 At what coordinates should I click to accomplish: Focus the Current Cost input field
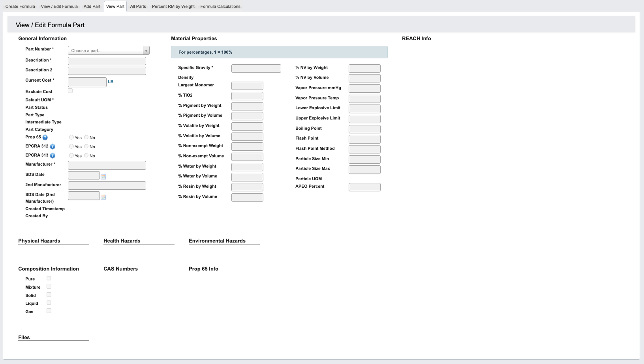click(x=87, y=82)
